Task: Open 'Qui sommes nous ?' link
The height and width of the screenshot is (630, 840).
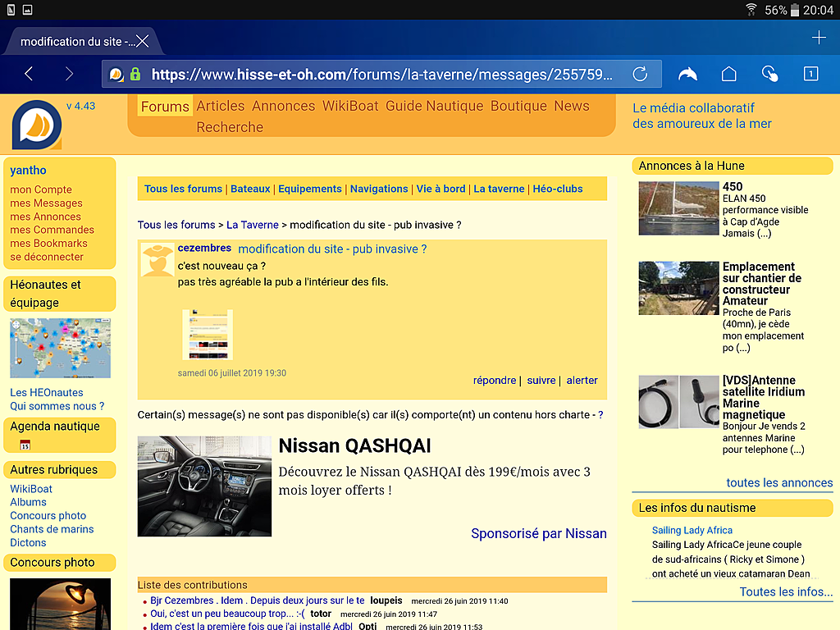Action: click(57, 406)
